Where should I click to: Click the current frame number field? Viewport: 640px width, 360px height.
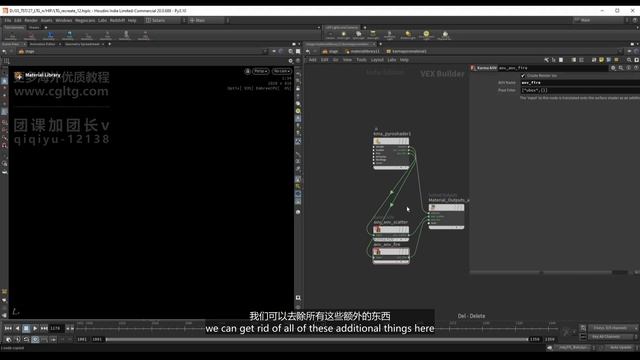point(56,328)
